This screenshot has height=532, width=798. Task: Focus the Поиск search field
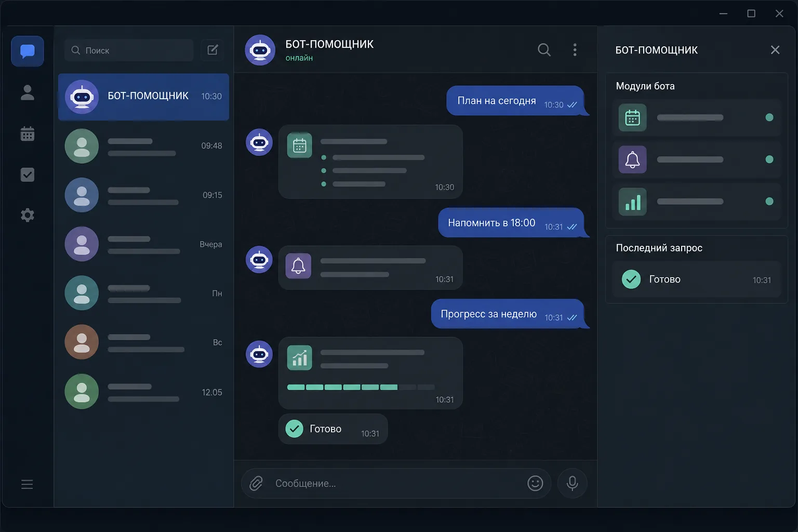pyautogui.click(x=129, y=50)
